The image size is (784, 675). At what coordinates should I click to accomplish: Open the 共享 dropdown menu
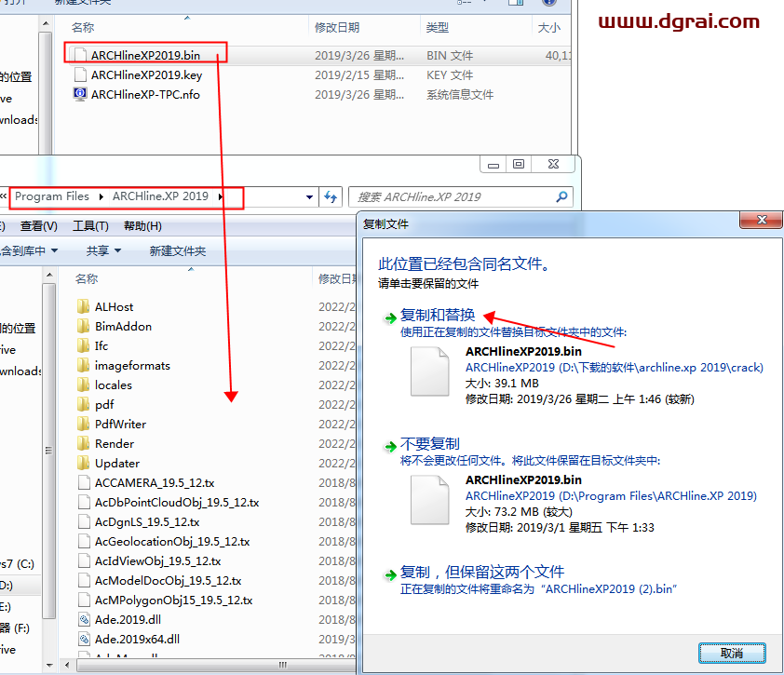tap(103, 250)
